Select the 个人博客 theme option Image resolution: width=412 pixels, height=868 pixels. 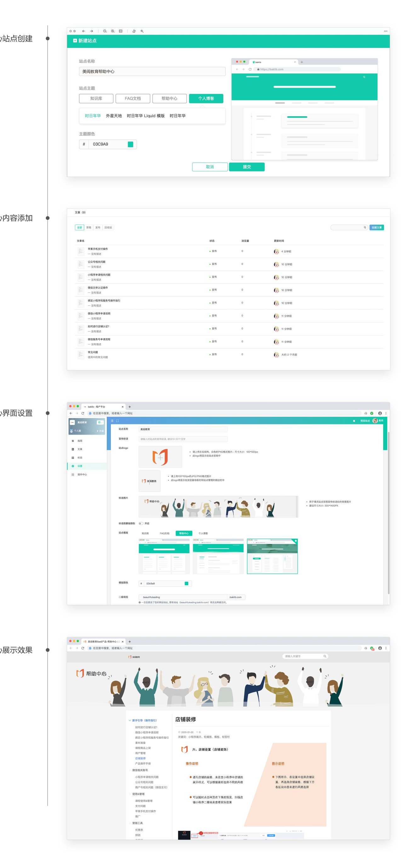coord(206,98)
